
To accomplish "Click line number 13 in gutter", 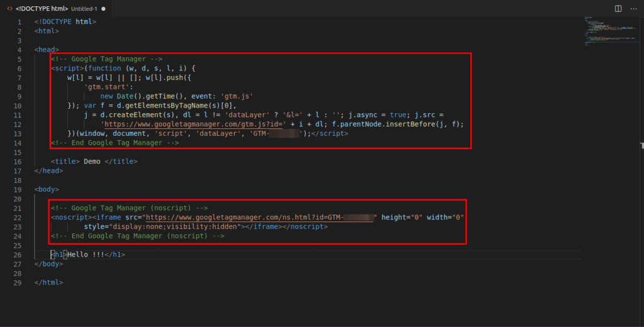I will coord(18,133).
